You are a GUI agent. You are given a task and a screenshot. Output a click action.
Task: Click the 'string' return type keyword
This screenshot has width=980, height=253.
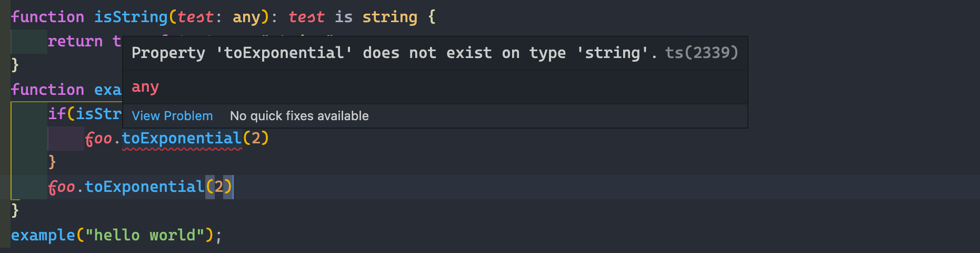tap(389, 17)
